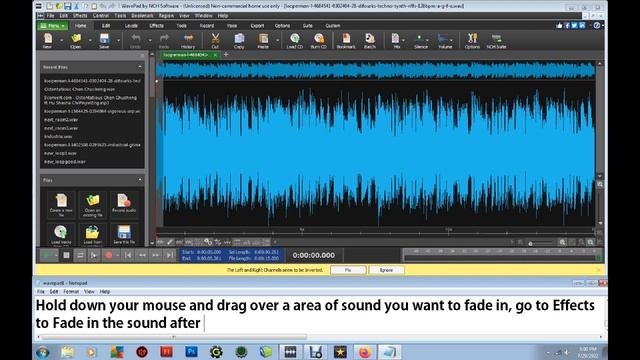Collapse the Files panel
The image size is (640, 360).
click(x=140, y=180)
